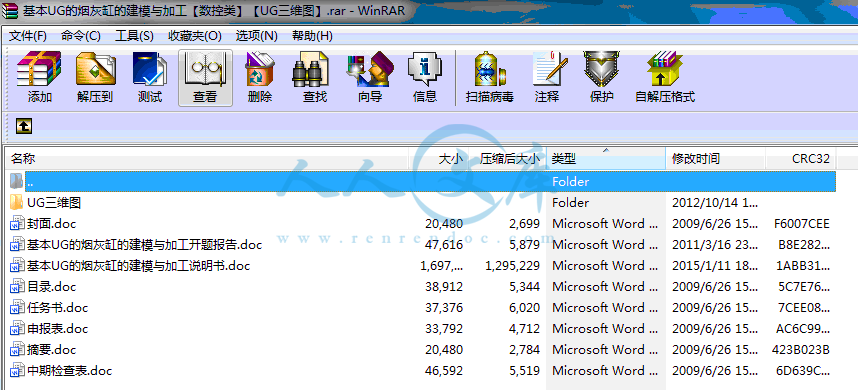Click the Word icon of 封面.doc

(x=18, y=223)
